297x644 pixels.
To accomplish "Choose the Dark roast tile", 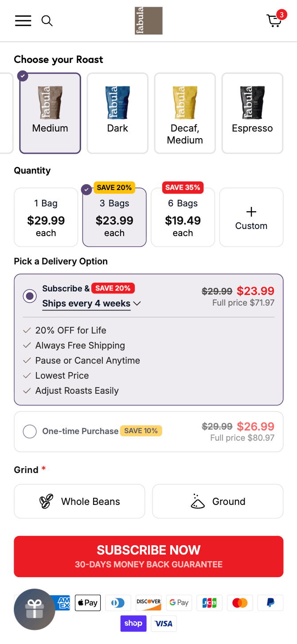I will [117, 113].
